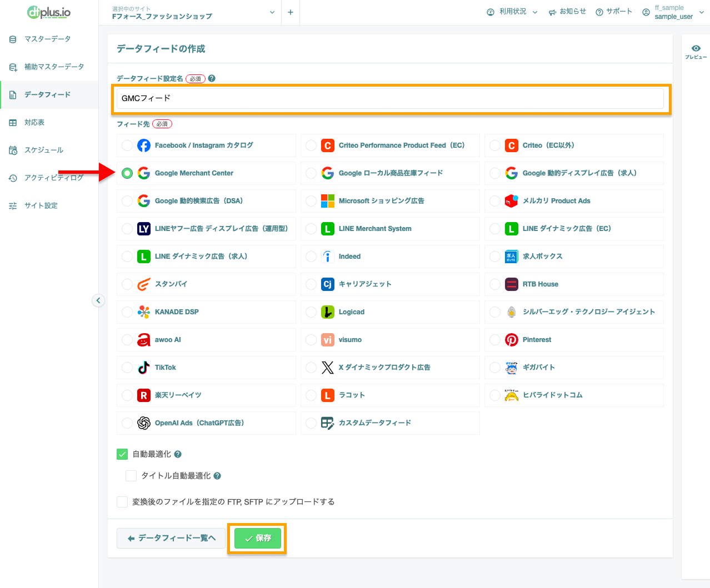This screenshot has width=710, height=588.
Task: Click the OpenAI Ads logo icon
Action: click(x=144, y=423)
